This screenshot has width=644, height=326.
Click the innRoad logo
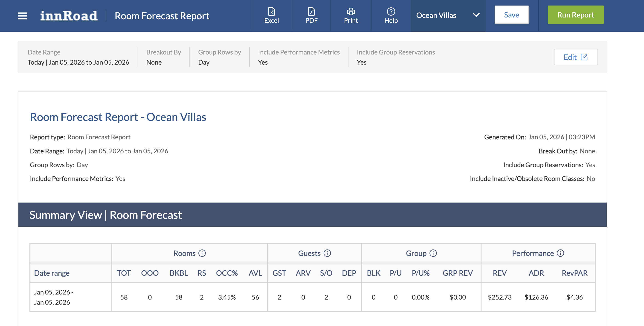click(x=69, y=16)
